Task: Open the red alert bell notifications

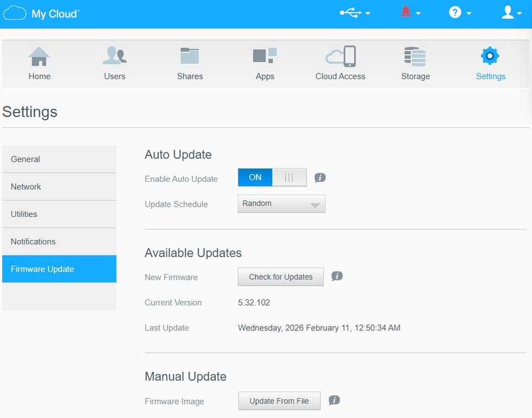Action: tap(406, 13)
